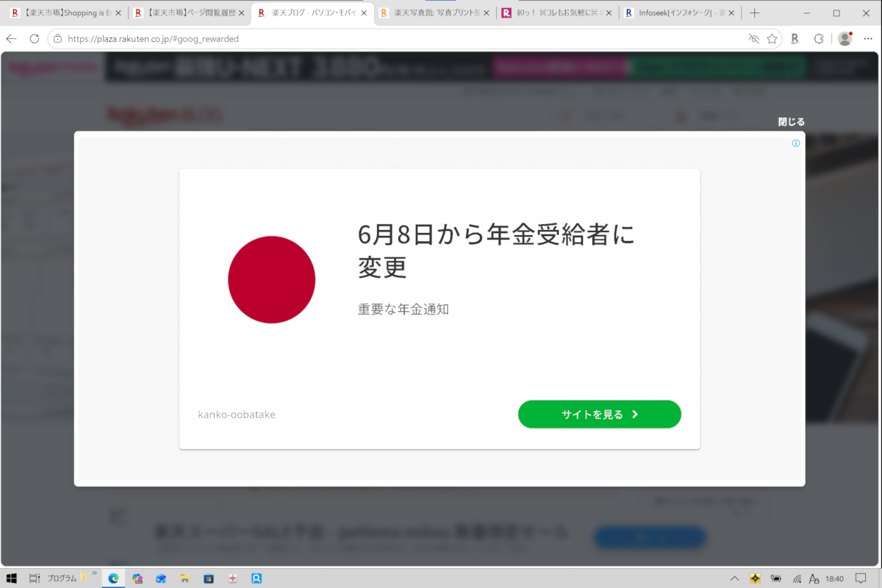Image resolution: width=882 pixels, height=588 pixels.
Task: Open the Rakuten extension icon
Action: click(x=795, y=39)
